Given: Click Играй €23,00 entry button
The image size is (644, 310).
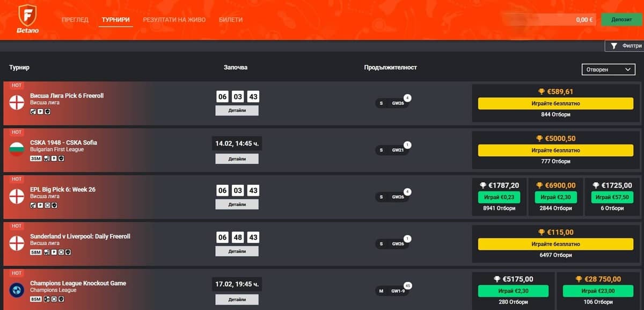Looking at the screenshot, I should coord(598,291).
